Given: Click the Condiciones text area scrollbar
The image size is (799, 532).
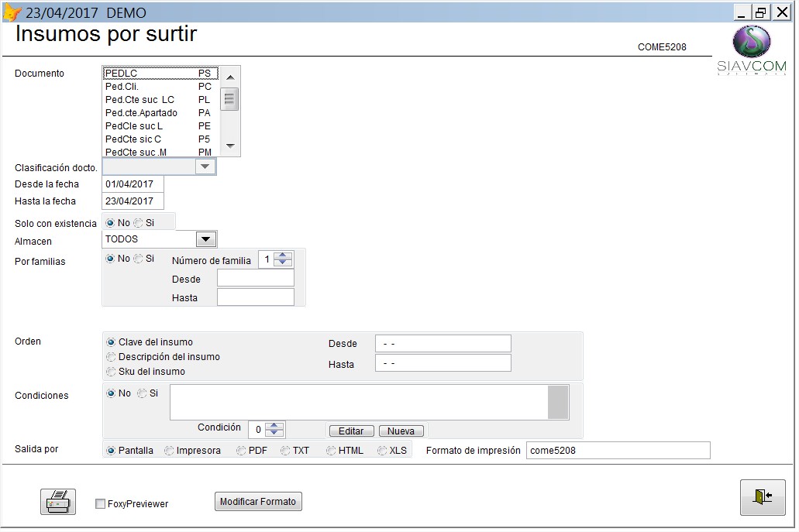Looking at the screenshot, I should pos(559,402).
